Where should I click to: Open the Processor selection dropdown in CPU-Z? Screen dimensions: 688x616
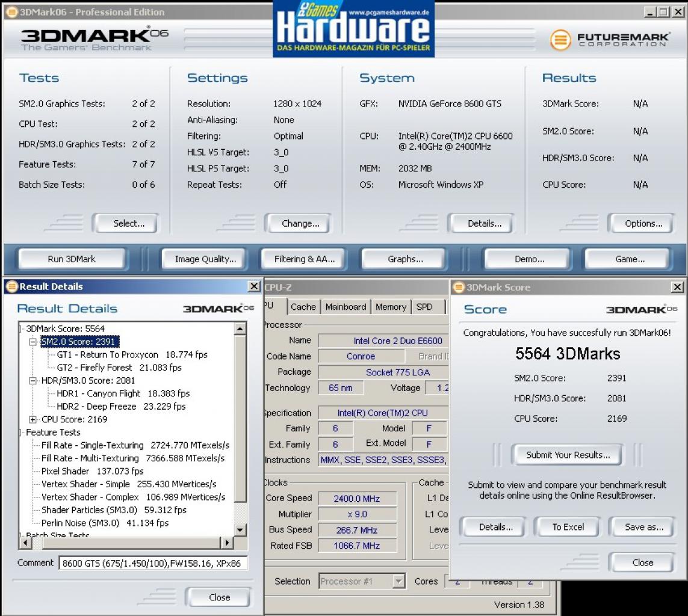pyautogui.click(x=398, y=581)
